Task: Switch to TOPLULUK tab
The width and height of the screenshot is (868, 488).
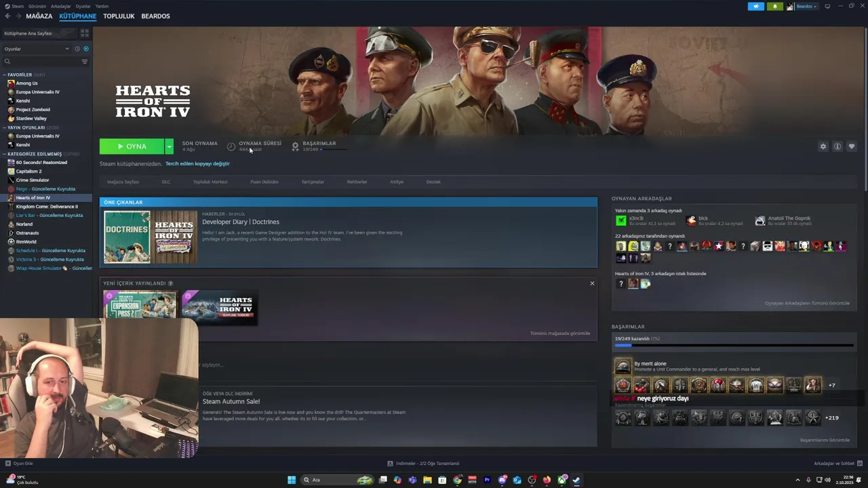Action: (x=119, y=16)
